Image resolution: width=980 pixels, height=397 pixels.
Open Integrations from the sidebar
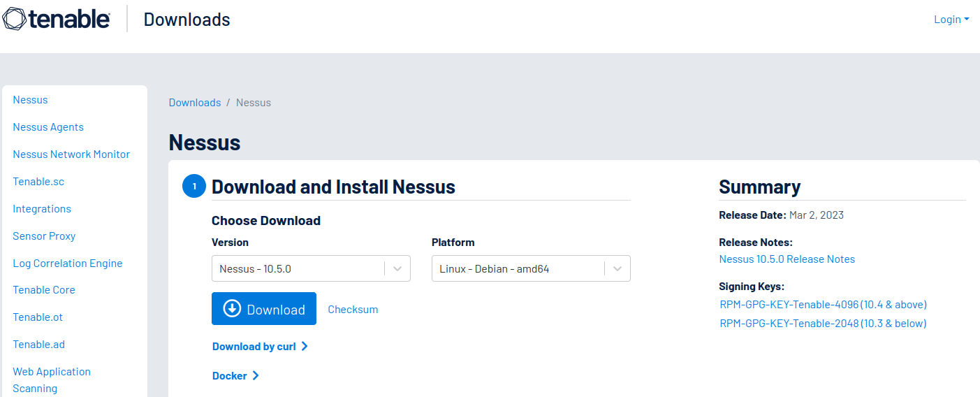pos(42,209)
